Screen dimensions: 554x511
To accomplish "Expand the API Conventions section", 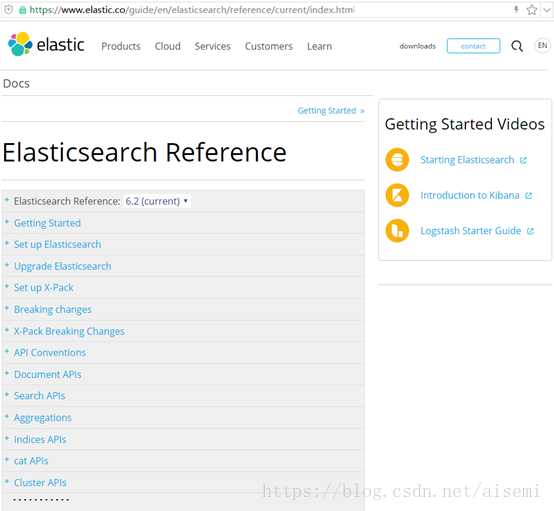I will click(x=7, y=351).
